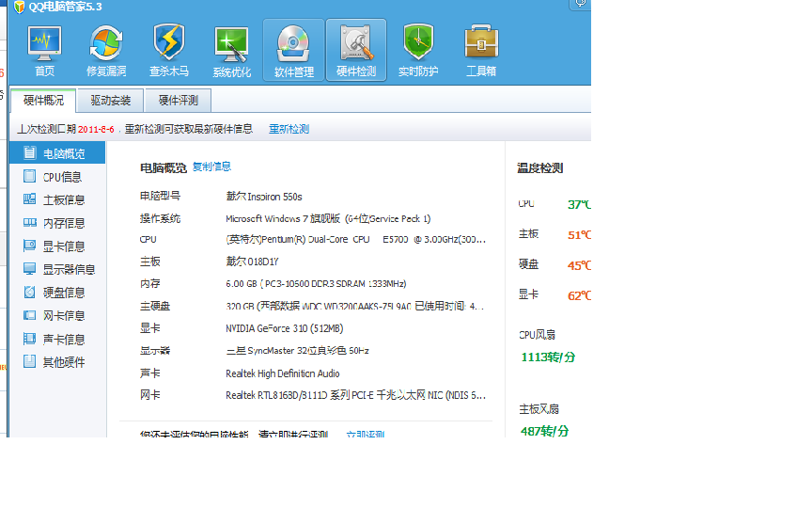Screen dimensions: 812x508
Task: Select 其他硬件 in the sidebar
Action: (61, 362)
